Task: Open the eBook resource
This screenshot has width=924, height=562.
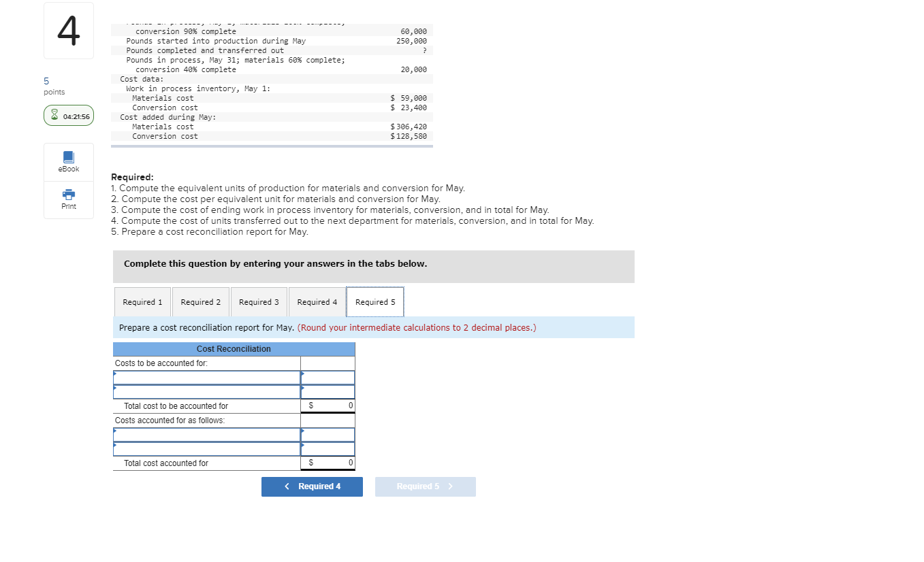Action: pyautogui.click(x=68, y=162)
